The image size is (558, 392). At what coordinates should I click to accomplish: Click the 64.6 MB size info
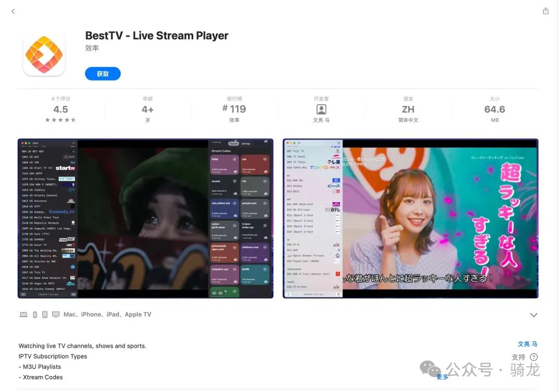pyautogui.click(x=494, y=109)
